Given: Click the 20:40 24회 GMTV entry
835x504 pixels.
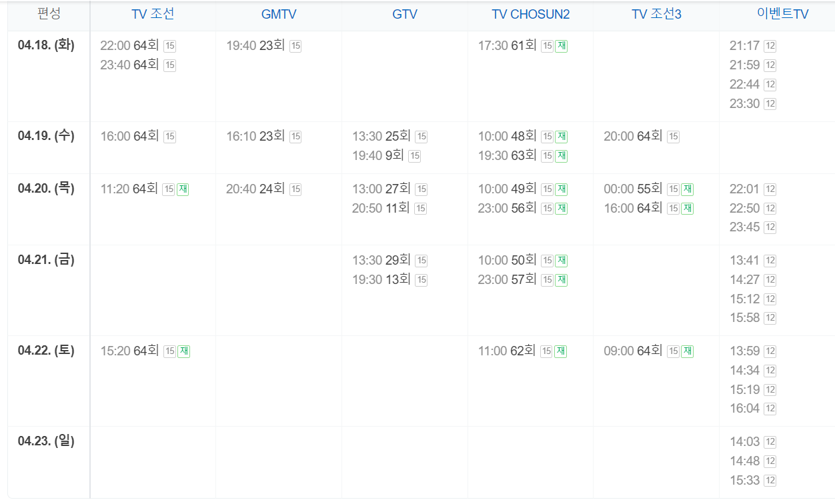Looking at the screenshot, I should point(255,189).
